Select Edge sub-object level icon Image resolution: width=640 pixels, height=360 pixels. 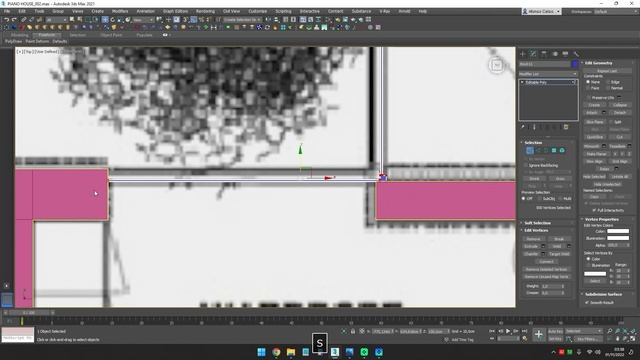pos(538,151)
